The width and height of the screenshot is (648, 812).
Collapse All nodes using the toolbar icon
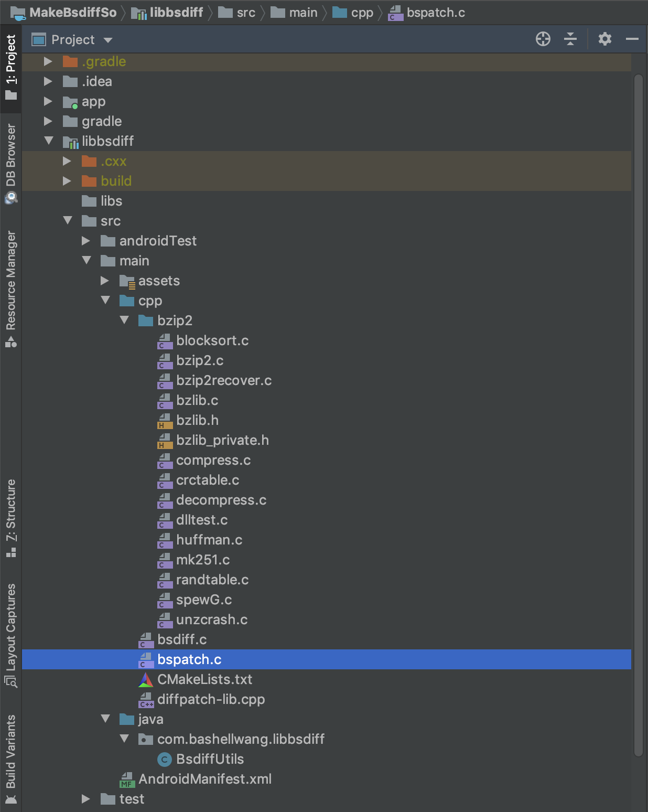coord(571,39)
